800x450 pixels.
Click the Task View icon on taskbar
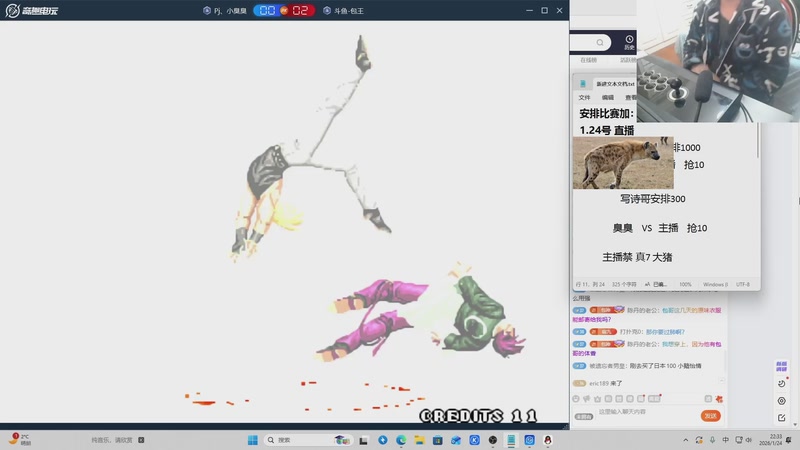363,440
